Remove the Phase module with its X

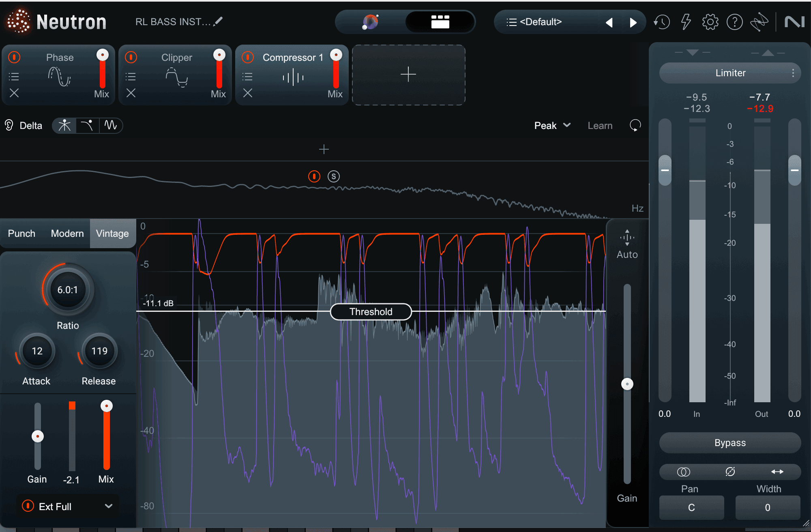(14, 93)
